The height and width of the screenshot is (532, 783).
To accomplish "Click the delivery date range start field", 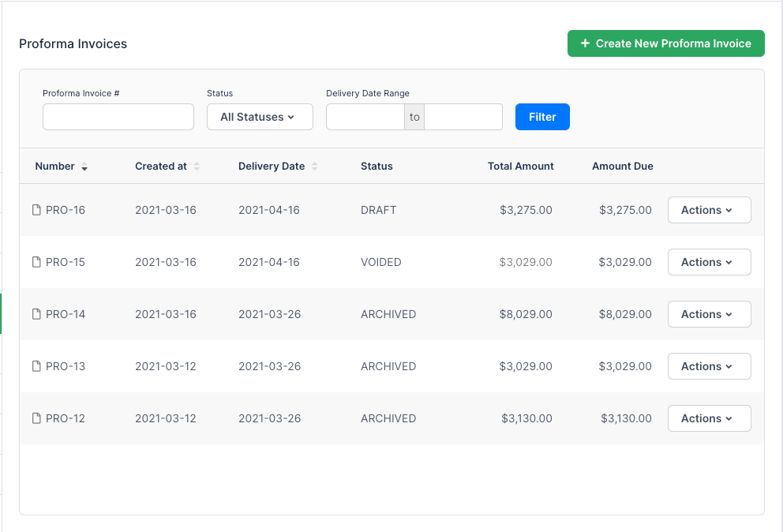I will [365, 117].
